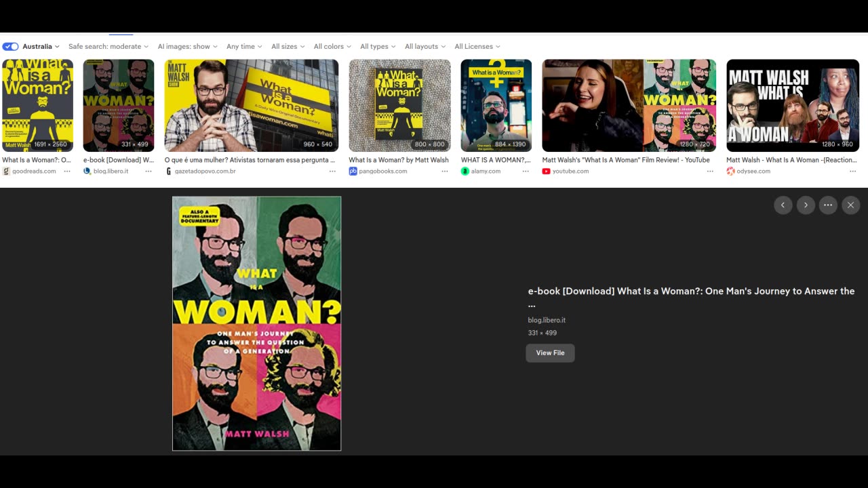Click the YouTube favicon icon
868x488 pixels.
[547, 171]
